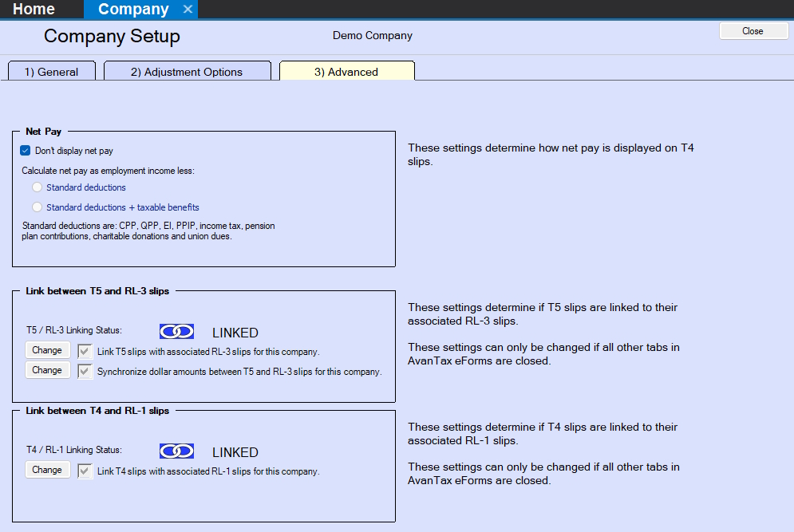Image resolution: width=794 pixels, height=532 pixels.
Task: Click the T4 / RL-1 chain link icon
Action: coord(176,451)
